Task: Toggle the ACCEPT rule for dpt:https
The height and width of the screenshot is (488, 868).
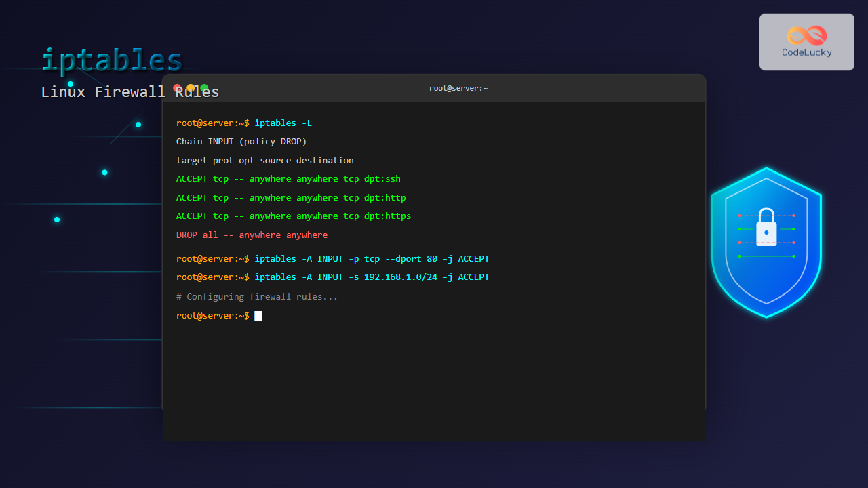Action: pyautogui.click(x=293, y=216)
